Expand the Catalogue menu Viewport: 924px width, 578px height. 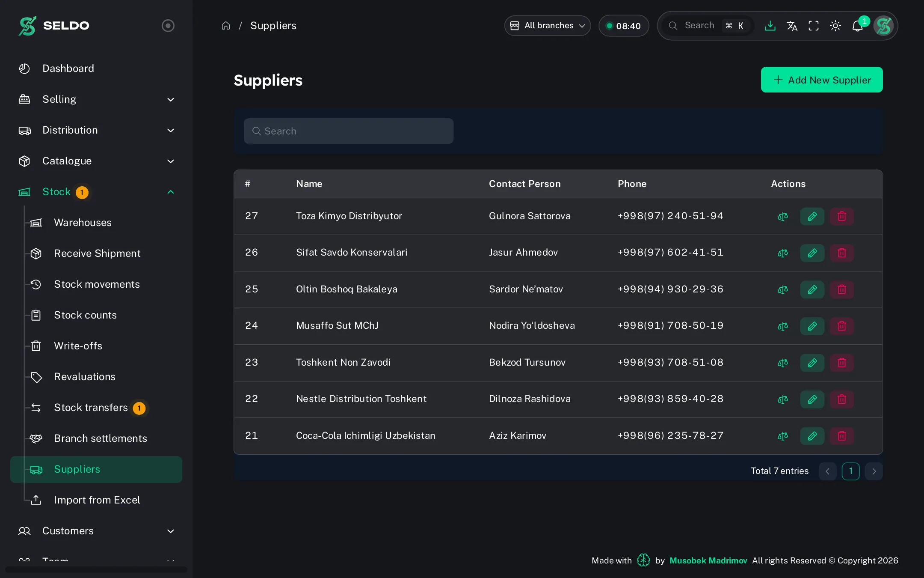(x=96, y=161)
